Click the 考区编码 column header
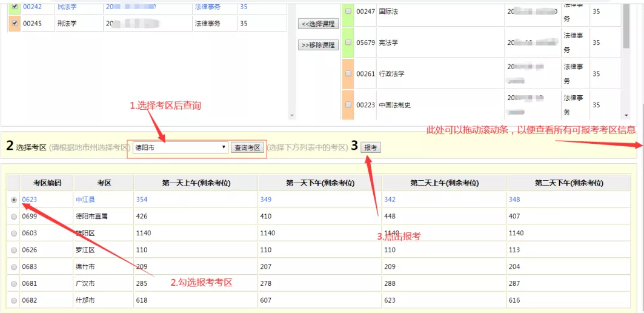644x313 pixels. pyautogui.click(x=47, y=183)
